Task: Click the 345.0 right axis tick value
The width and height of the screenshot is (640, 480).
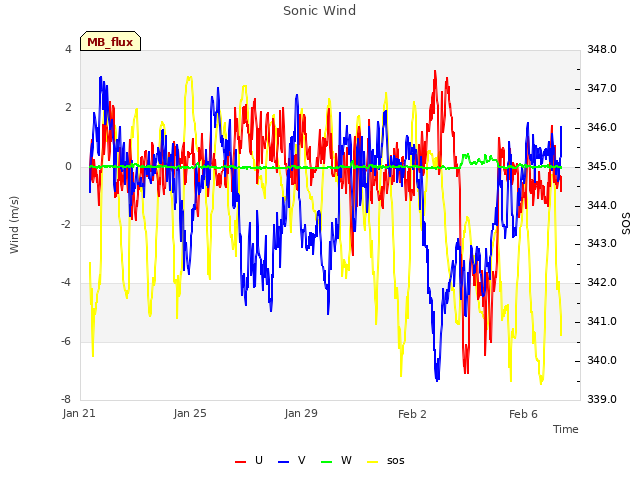Action: pos(602,166)
